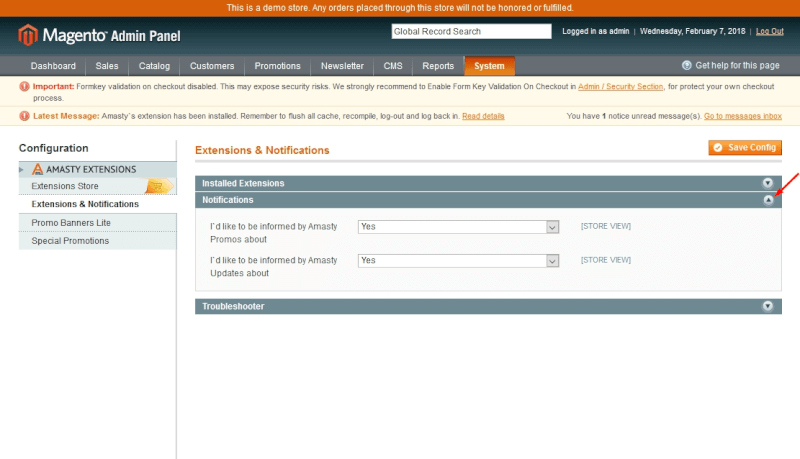Click the Amasty Updates about label

pos(273,267)
